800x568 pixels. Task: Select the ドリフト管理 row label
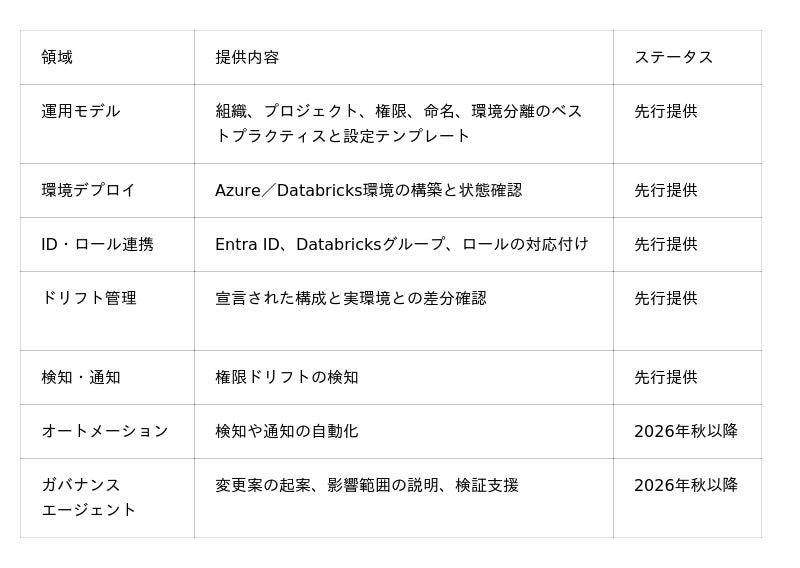[x=89, y=298]
